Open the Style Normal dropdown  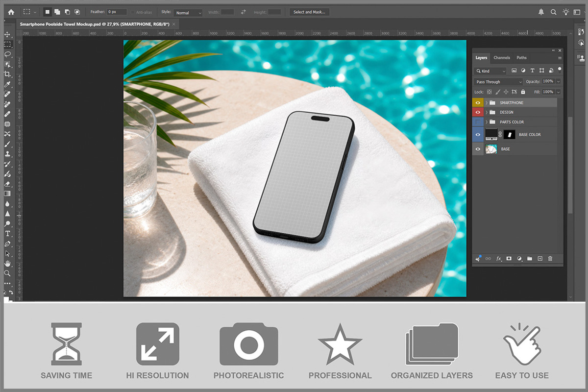pyautogui.click(x=188, y=12)
